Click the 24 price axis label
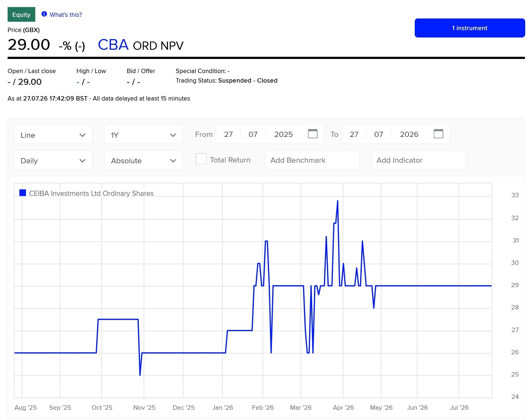 click(x=515, y=397)
